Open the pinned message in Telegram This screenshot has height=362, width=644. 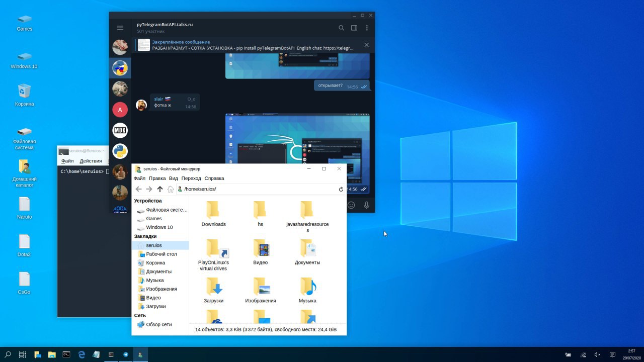tap(247, 45)
